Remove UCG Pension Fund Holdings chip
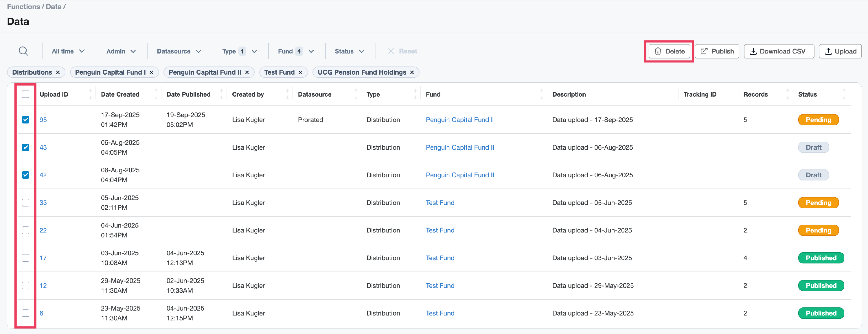Image resolution: width=868 pixels, height=334 pixels. [x=412, y=72]
